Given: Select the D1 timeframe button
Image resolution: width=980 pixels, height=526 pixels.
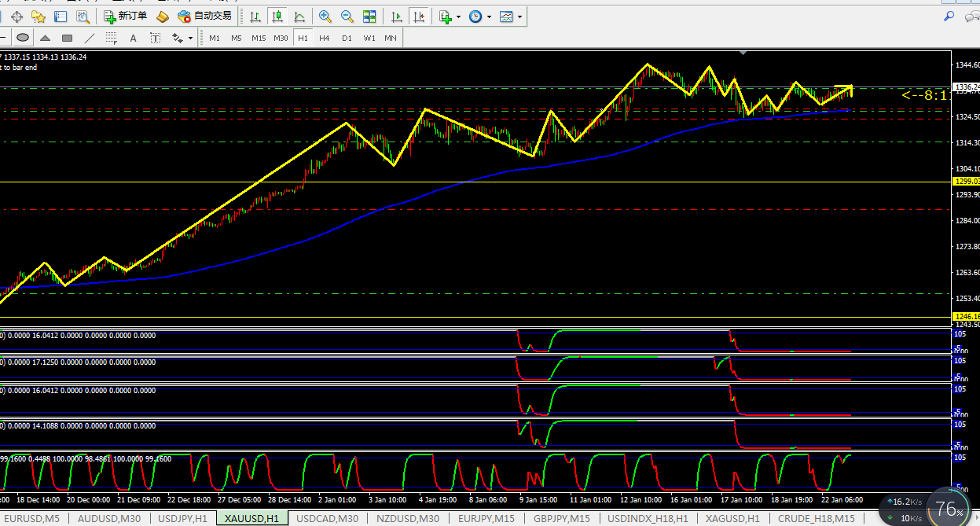Looking at the screenshot, I should (347, 38).
